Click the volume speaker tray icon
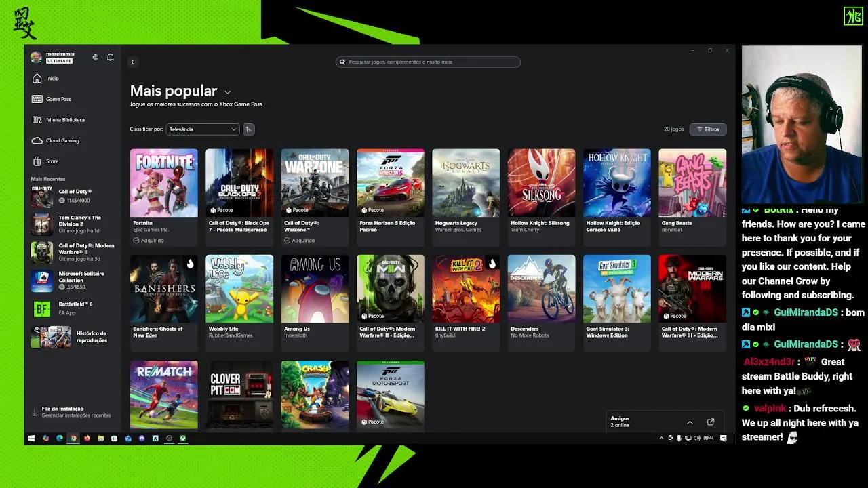 [697, 439]
